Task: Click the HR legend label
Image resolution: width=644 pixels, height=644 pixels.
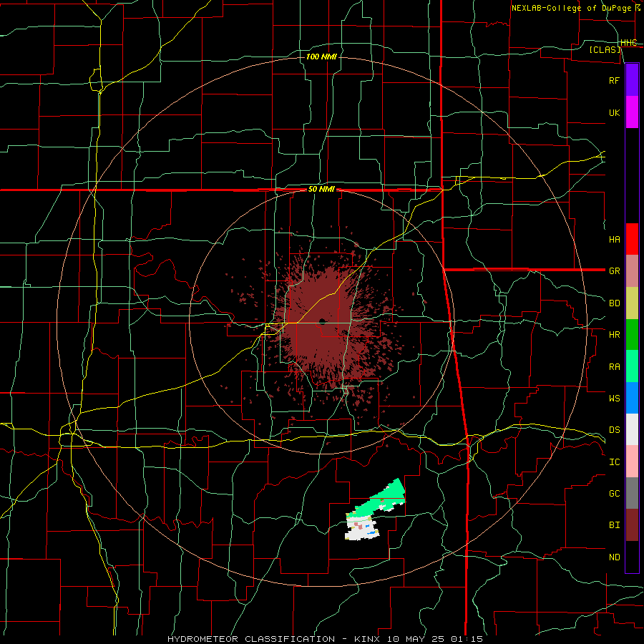Action: click(614, 335)
